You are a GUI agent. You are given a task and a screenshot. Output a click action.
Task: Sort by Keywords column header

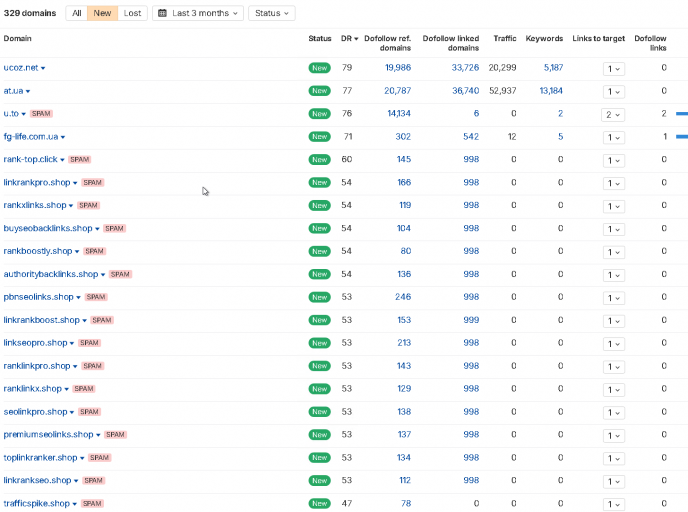pyautogui.click(x=544, y=39)
